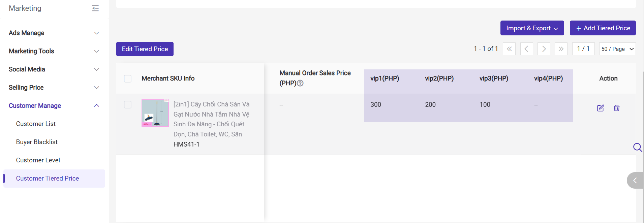644x223 pixels.
Task: Click the Add Tiered Price button
Action: pos(603,28)
